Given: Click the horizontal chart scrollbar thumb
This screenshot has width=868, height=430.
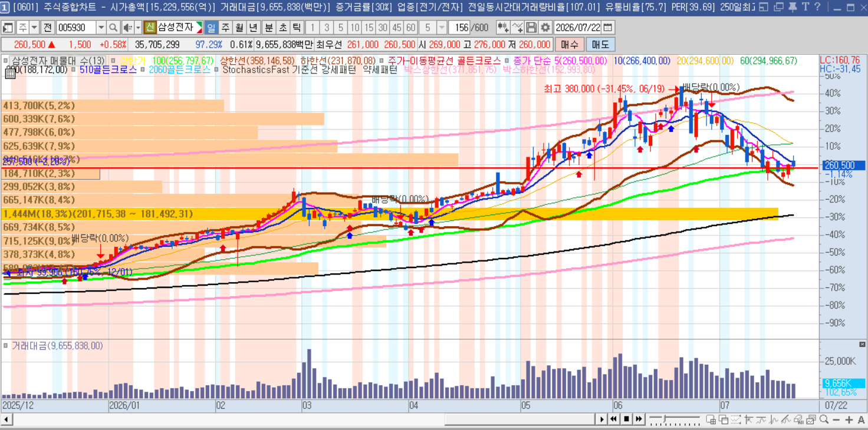Looking at the screenshot, I should (x=520, y=419).
